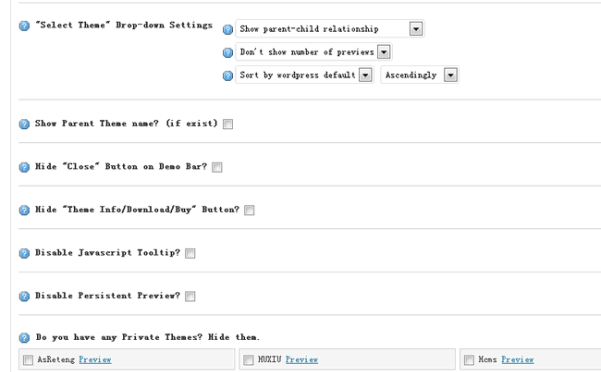Viewport: 601px width, 372px height.
Task: Click help icon beside "Select Theme" Drop-down Settings
Action: 24,26
